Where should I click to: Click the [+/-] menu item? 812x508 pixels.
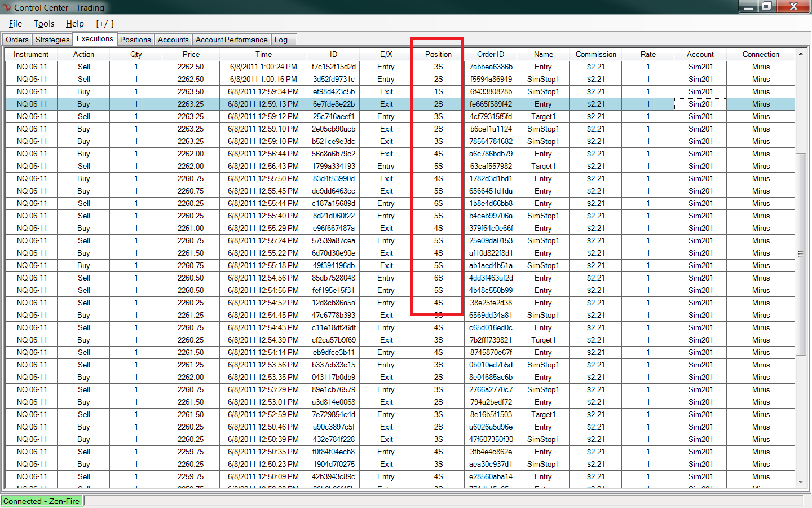pyautogui.click(x=105, y=24)
